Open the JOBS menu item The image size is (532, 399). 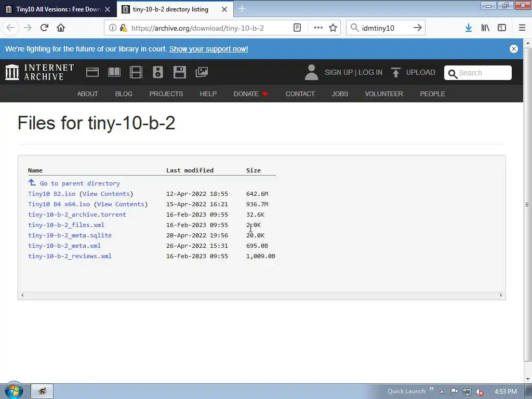point(340,94)
